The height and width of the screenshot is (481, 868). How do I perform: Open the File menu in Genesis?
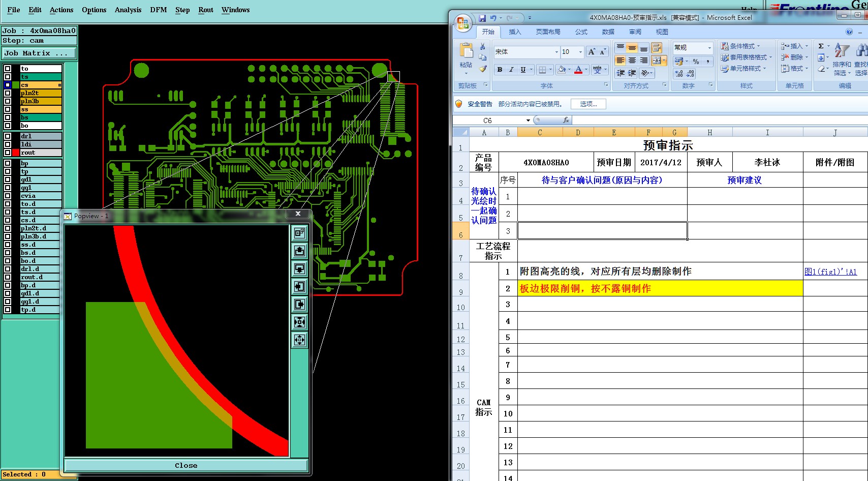[x=14, y=10]
